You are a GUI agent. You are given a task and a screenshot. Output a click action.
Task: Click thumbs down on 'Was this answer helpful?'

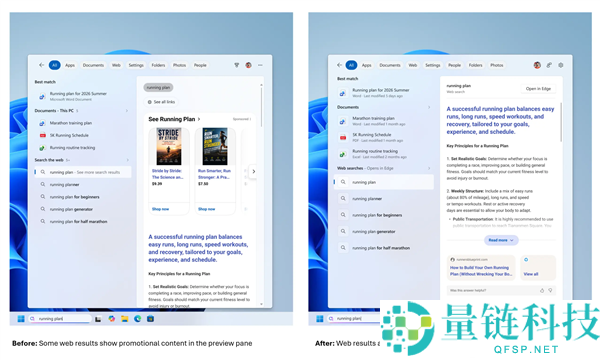coord(550,291)
